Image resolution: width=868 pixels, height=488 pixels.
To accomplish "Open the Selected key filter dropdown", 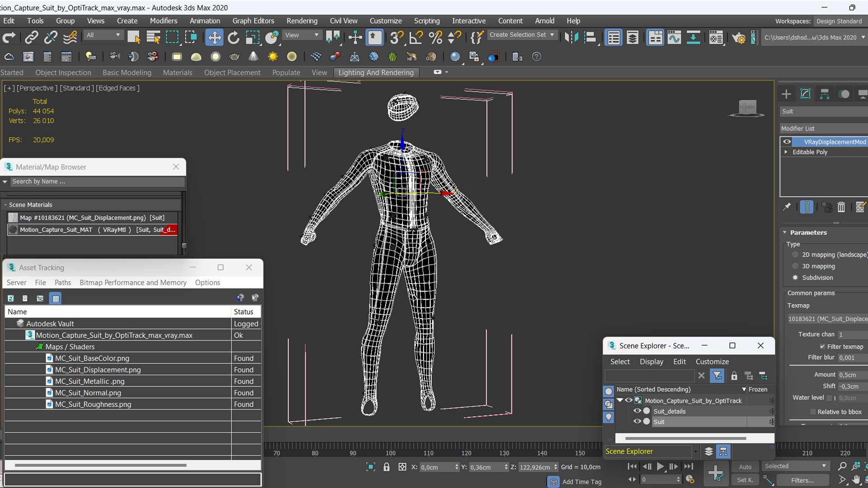I will [795, 466].
